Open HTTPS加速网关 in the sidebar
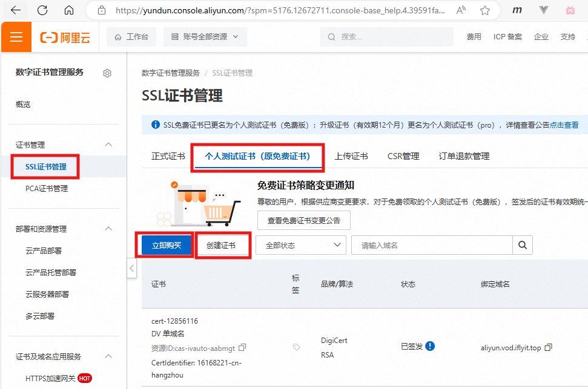The width and height of the screenshot is (588, 389). (51, 378)
